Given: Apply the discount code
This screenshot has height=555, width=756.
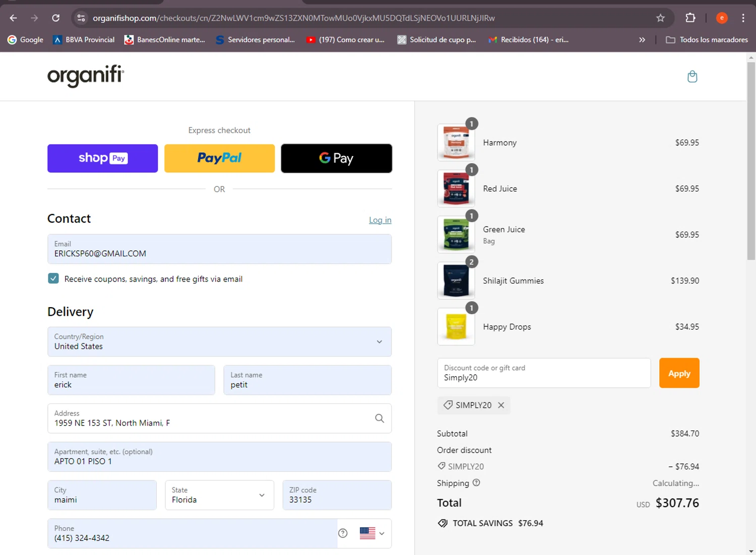Looking at the screenshot, I should click(679, 373).
